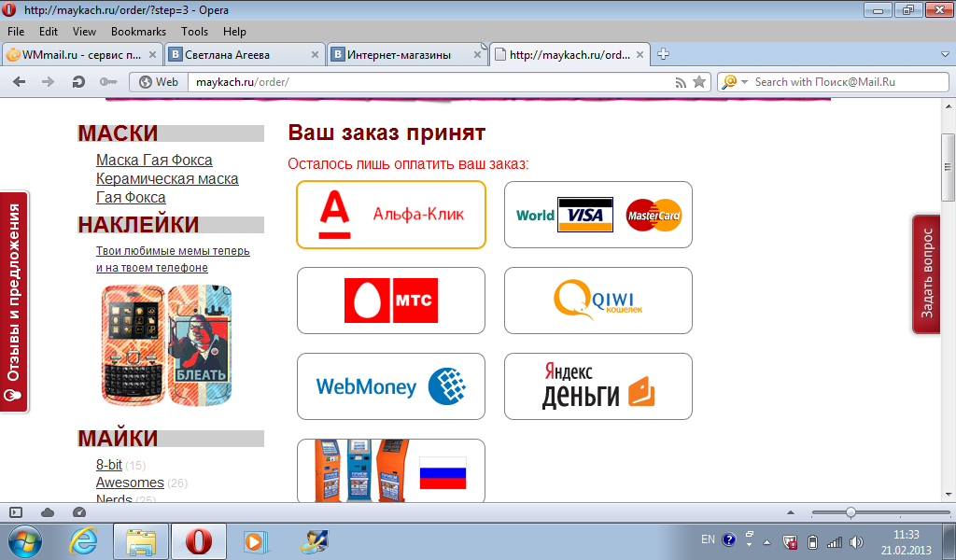
Task: Switch to the WMmail.ru tab
Action: coord(82,55)
